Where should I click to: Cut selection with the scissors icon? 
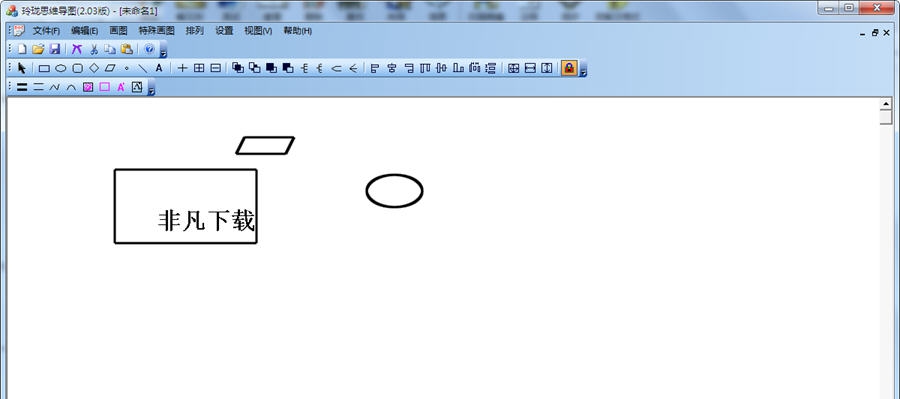pos(94,49)
